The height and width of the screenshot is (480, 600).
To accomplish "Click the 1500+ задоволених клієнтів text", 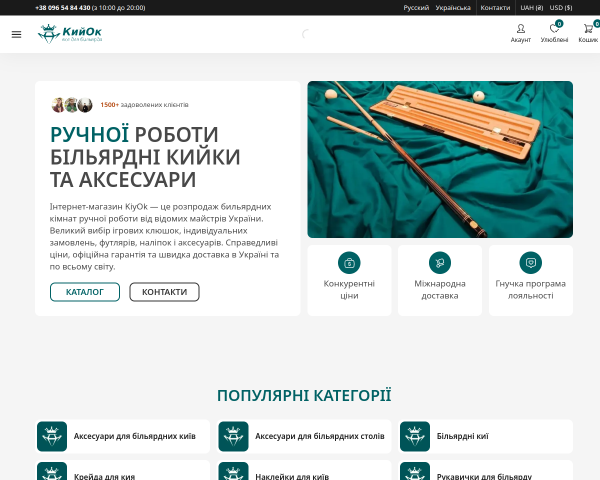I will pos(144,105).
